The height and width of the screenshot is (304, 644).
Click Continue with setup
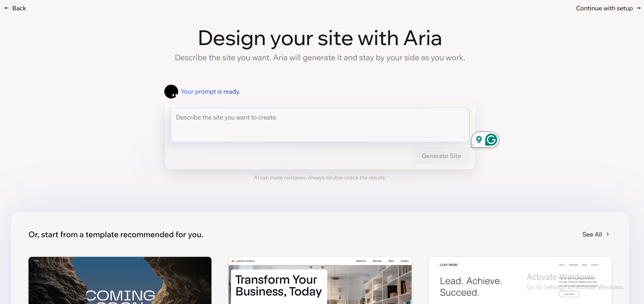click(x=608, y=8)
